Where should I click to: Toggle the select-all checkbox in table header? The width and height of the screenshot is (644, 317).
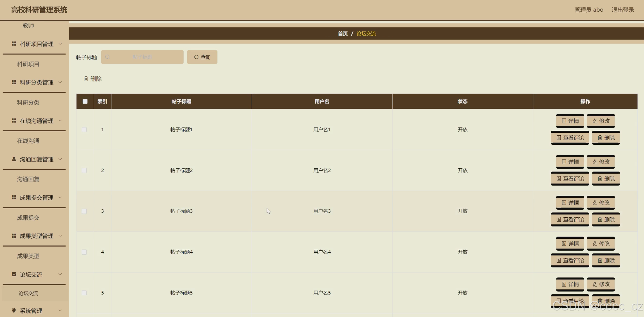point(85,101)
